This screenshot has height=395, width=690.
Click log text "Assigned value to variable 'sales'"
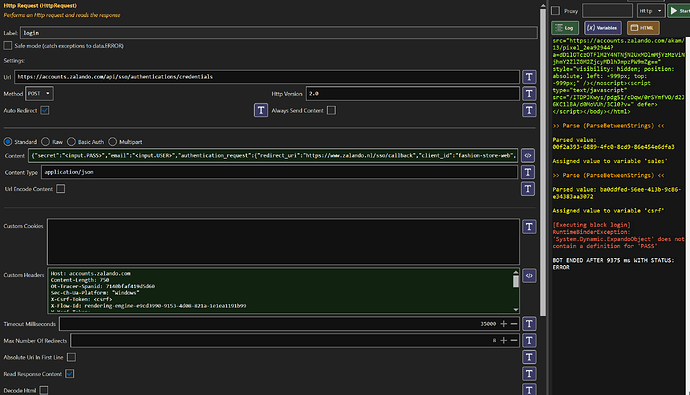click(609, 161)
